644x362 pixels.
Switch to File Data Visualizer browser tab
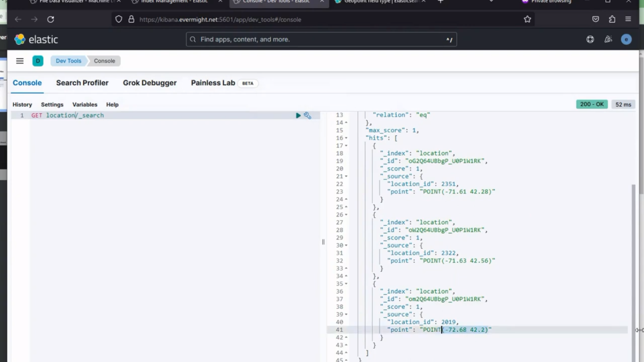point(74,2)
